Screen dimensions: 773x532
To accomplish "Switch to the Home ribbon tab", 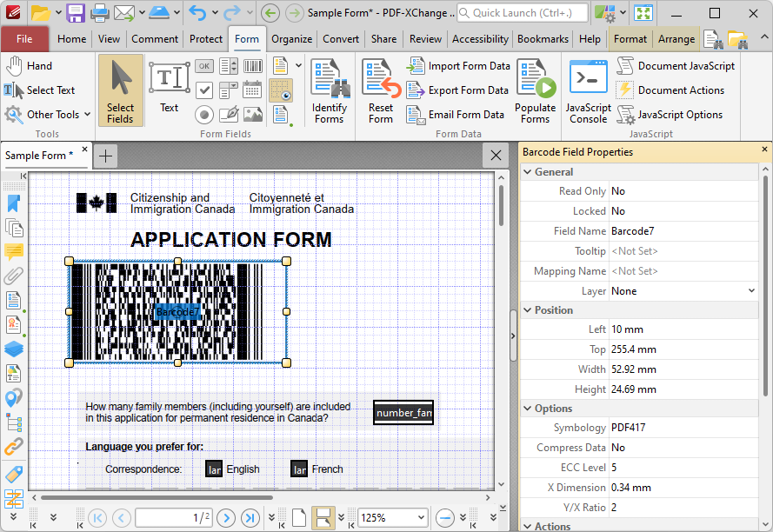I will coord(71,39).
